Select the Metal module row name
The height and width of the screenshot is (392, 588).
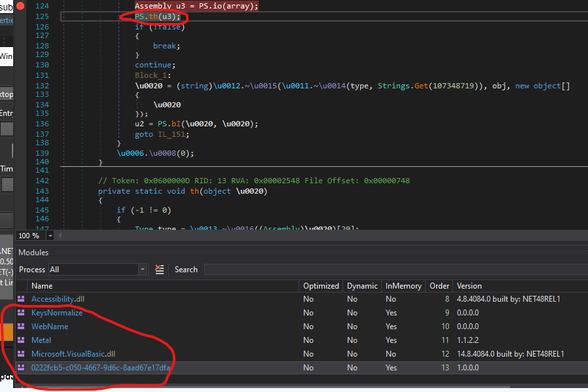pyautogui.click(x=41, y=340)
